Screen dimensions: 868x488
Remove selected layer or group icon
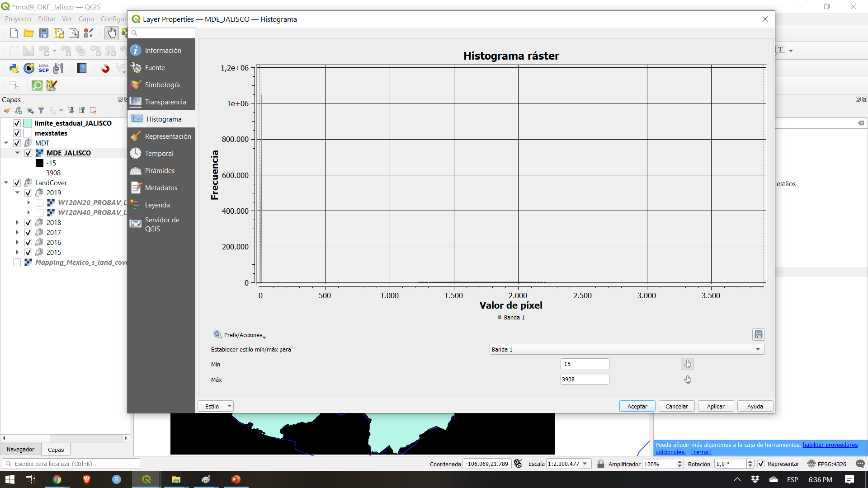[93, 110]
